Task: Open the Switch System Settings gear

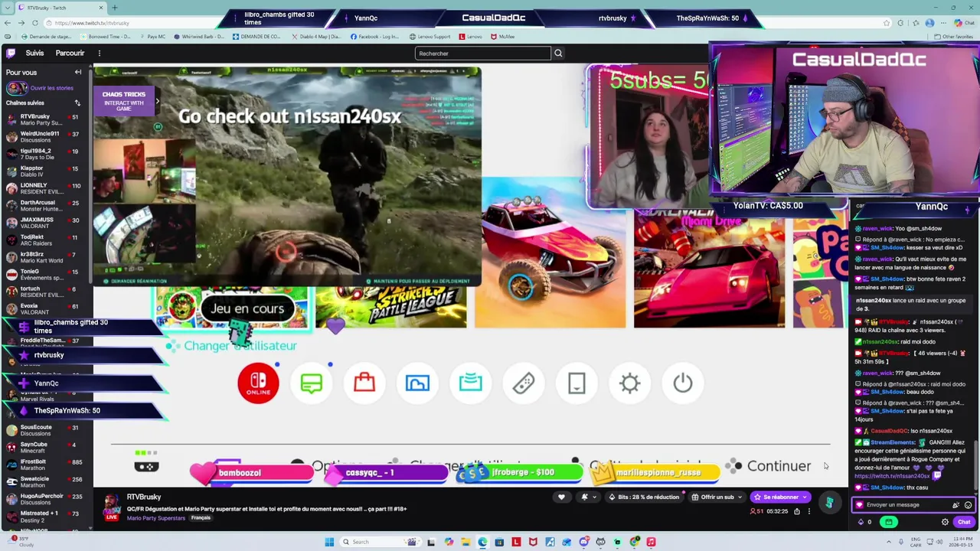Action: [629, 383]
